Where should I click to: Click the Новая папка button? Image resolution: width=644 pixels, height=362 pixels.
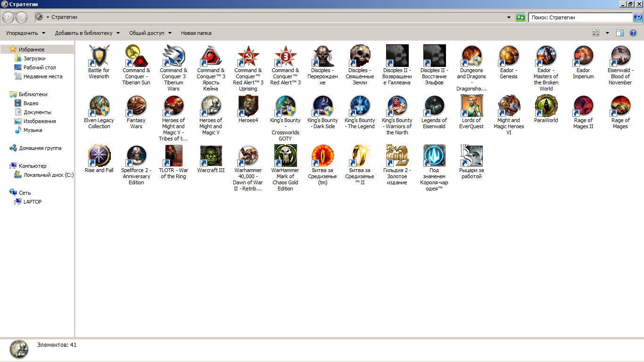196,33
